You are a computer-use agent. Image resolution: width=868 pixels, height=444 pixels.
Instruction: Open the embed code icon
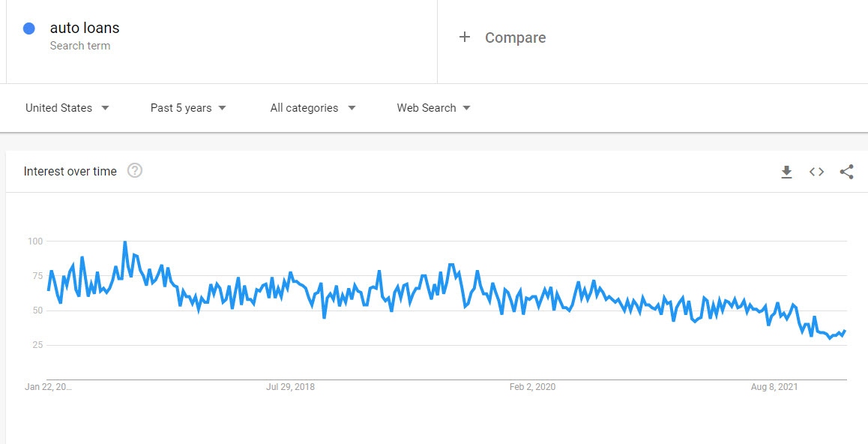tap(816, 172)
